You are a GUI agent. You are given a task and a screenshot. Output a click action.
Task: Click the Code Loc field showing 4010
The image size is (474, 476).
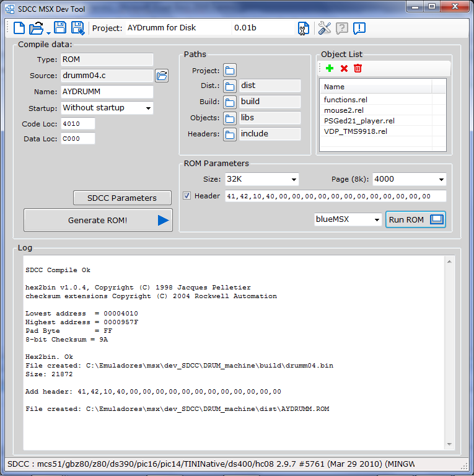pos(78,124)
